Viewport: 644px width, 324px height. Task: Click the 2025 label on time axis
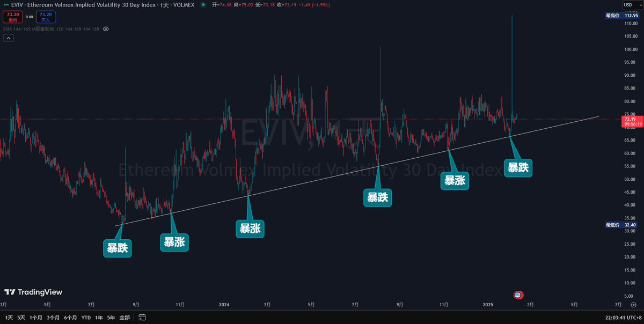tap(488, 305)
